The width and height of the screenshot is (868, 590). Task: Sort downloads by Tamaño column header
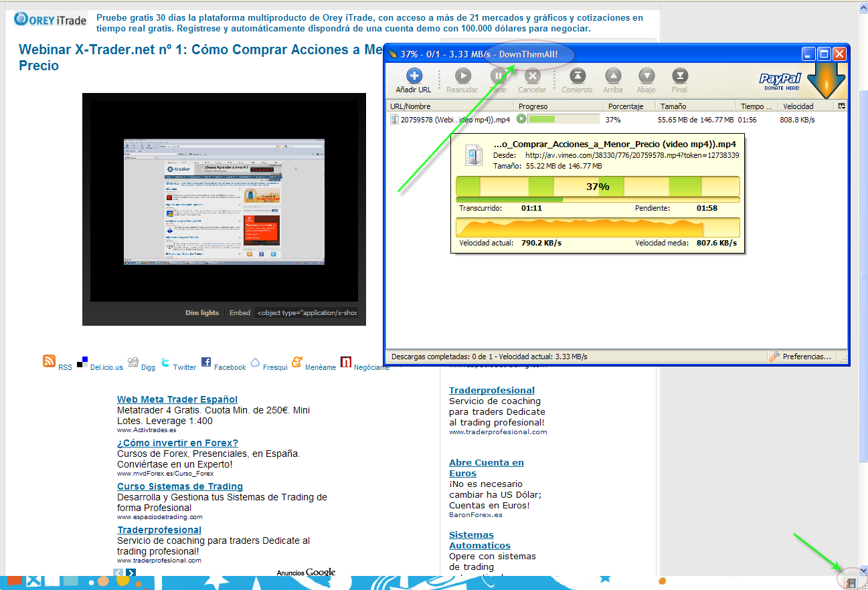pos(696,106)
